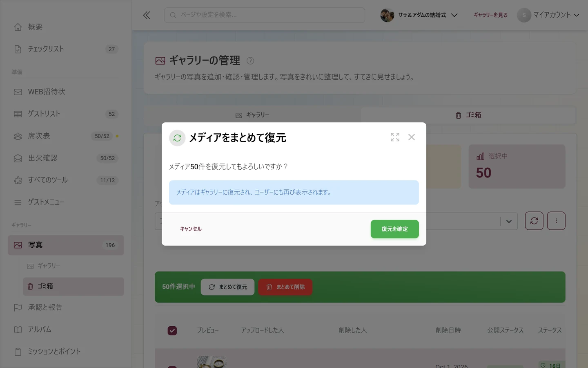
Task: Expand the filter dropdown chevron
Action: click(x=509, y=221)
